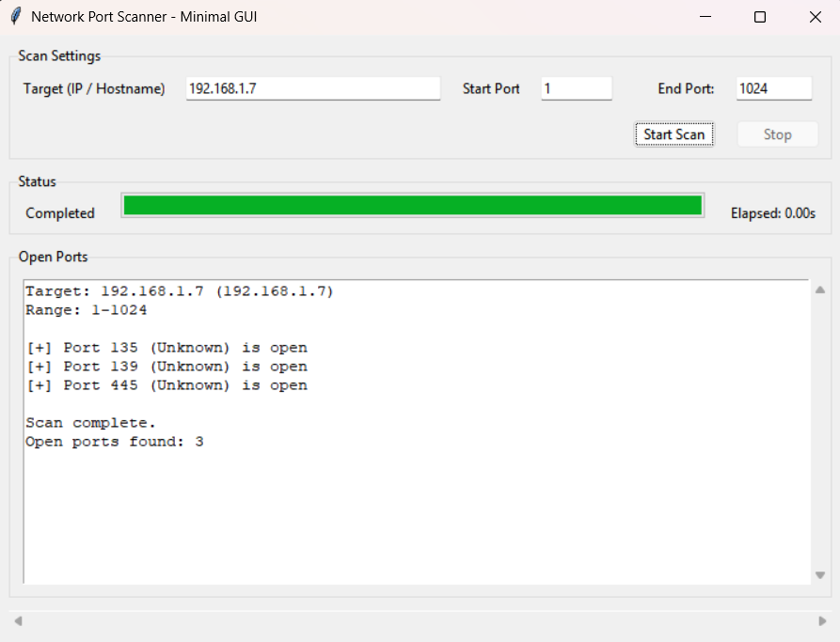Select the Target IP hostname field
Image resolution: width=840 pixels, height=642 pixels.
[313, 87]
